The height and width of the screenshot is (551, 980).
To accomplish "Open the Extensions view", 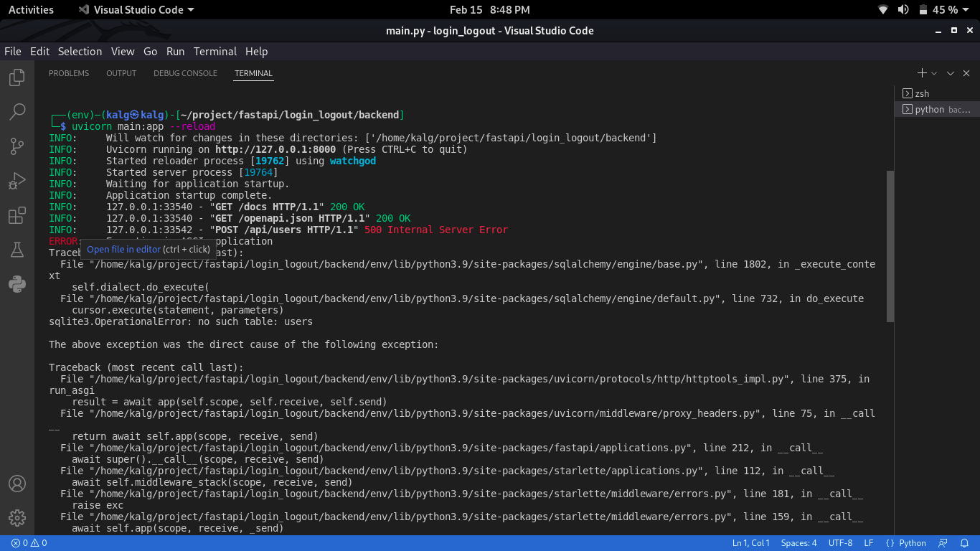I will coord(17,215).
